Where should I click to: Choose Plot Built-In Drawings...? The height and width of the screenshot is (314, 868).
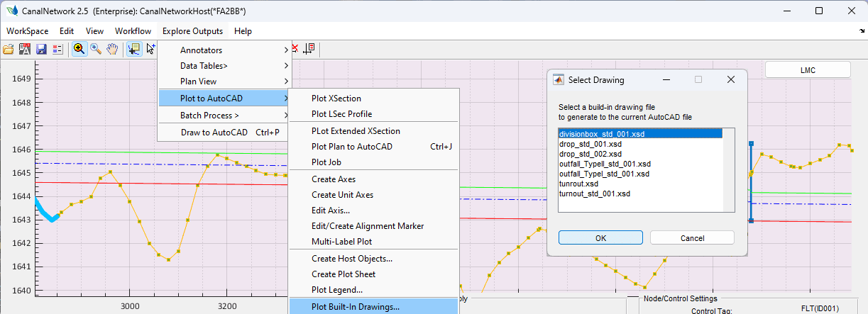click(374, 307)
